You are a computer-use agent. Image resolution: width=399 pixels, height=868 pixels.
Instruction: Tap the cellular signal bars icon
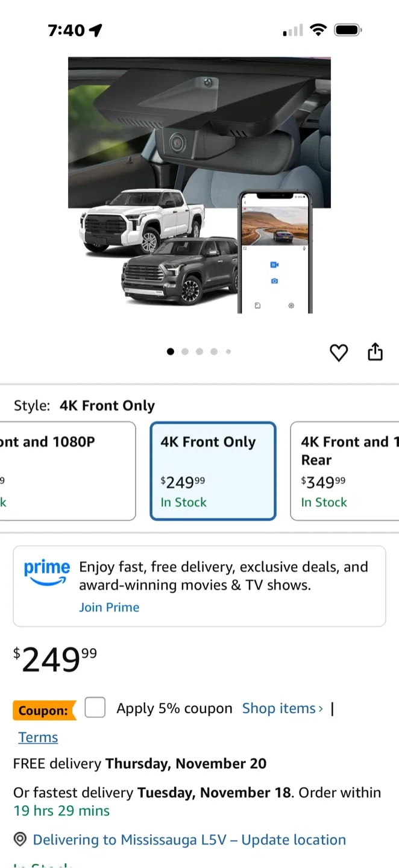292,30
